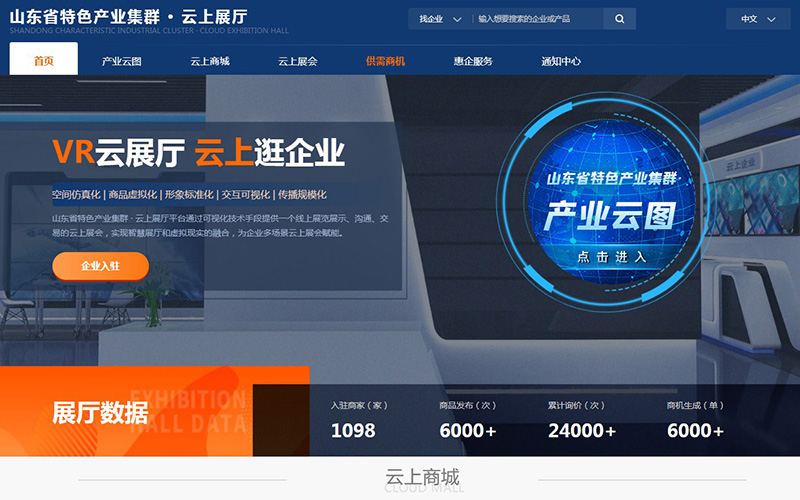Viewport: 800px width, 500px height.
Task: Click the 商机生成 6000+ statistic
Action: click(x=694, y=420)
